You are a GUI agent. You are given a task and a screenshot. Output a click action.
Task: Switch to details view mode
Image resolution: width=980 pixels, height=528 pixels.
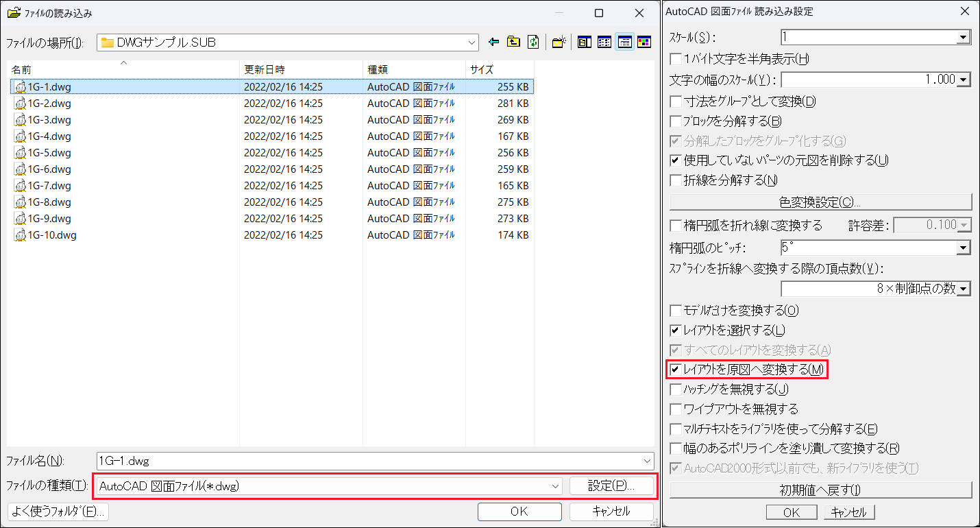[x=624, y=43]
